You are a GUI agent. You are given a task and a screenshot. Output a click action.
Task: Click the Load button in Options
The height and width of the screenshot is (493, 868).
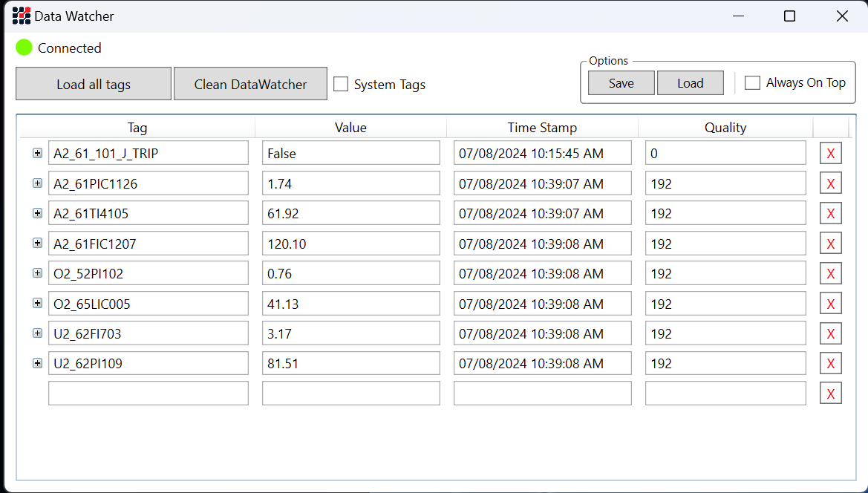690,83
